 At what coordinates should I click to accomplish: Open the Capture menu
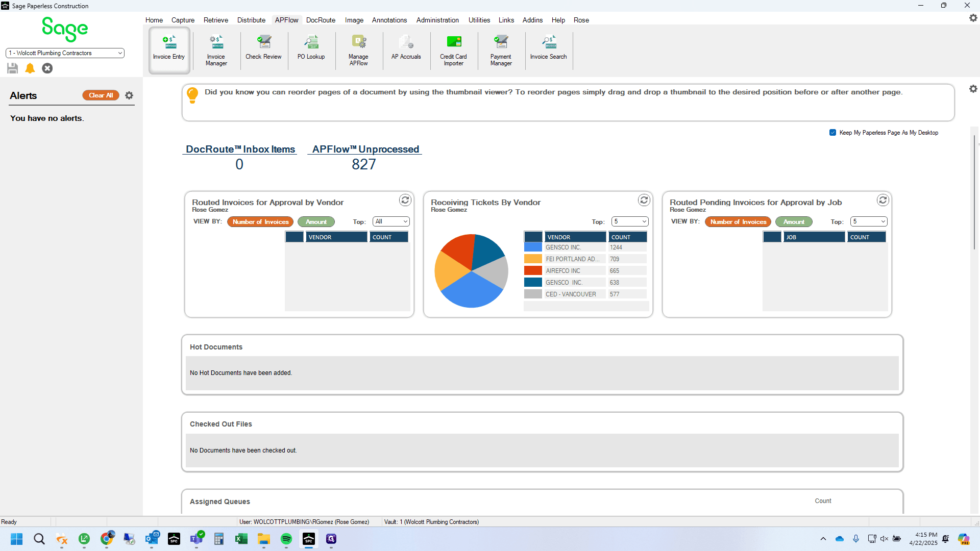(183, 20)
